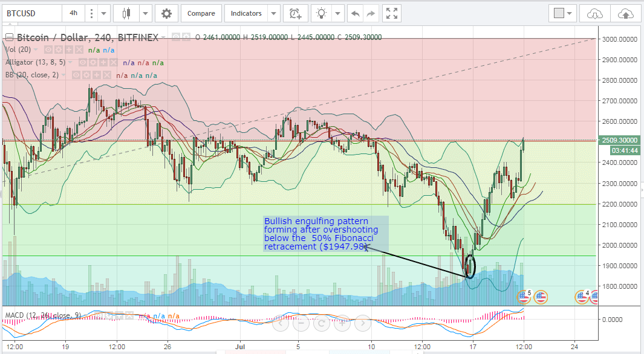644x354 pixels.
Task: Open the US economic event marker labeled 4
Action: coord(582,296)
